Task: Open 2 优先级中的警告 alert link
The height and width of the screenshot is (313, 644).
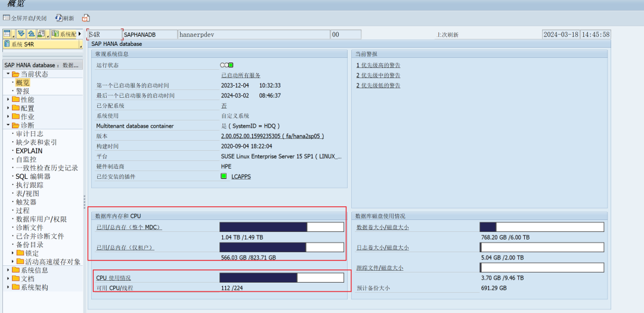Action: 378,76
